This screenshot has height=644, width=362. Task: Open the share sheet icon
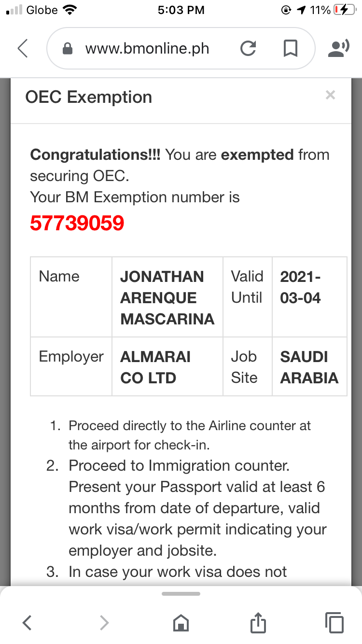coord(258,622)
